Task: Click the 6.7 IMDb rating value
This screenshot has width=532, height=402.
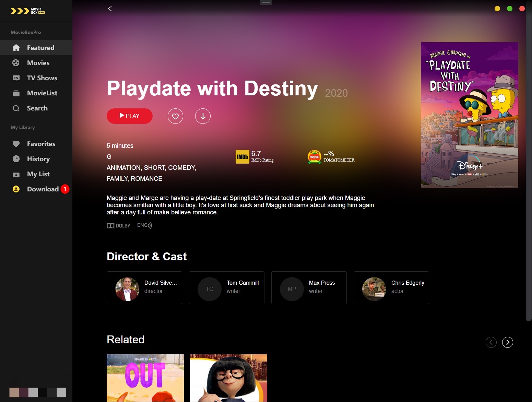Action: click(256, 154)
